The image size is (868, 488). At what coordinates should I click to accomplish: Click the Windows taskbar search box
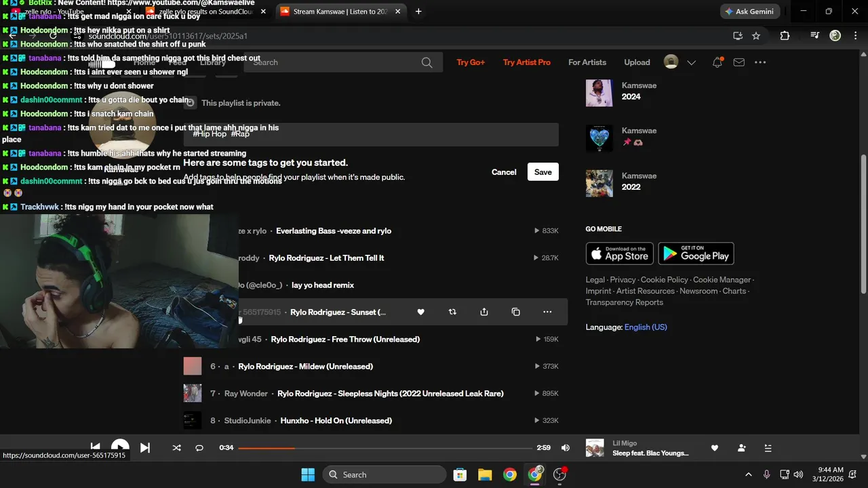click(384, 474)
